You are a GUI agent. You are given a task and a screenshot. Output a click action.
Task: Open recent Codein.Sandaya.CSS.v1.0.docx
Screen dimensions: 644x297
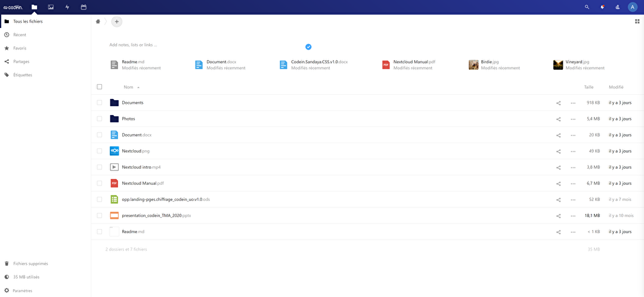(314, 65)
